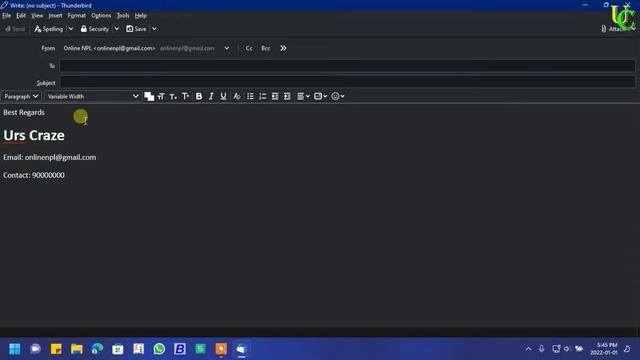Expand the Spelling dropdown arrow

(x=71, y=29)
